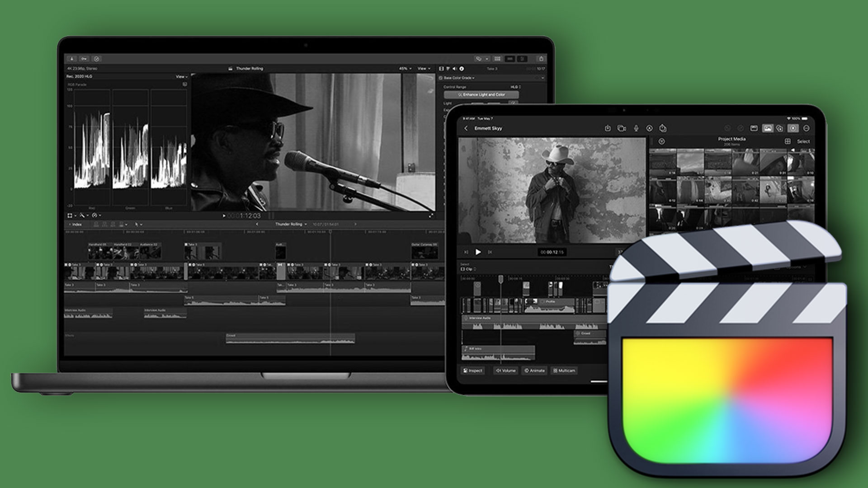Open Background Tasks checkmark icon
Screen dimensions: 868x488
click(x=97, y=59)
